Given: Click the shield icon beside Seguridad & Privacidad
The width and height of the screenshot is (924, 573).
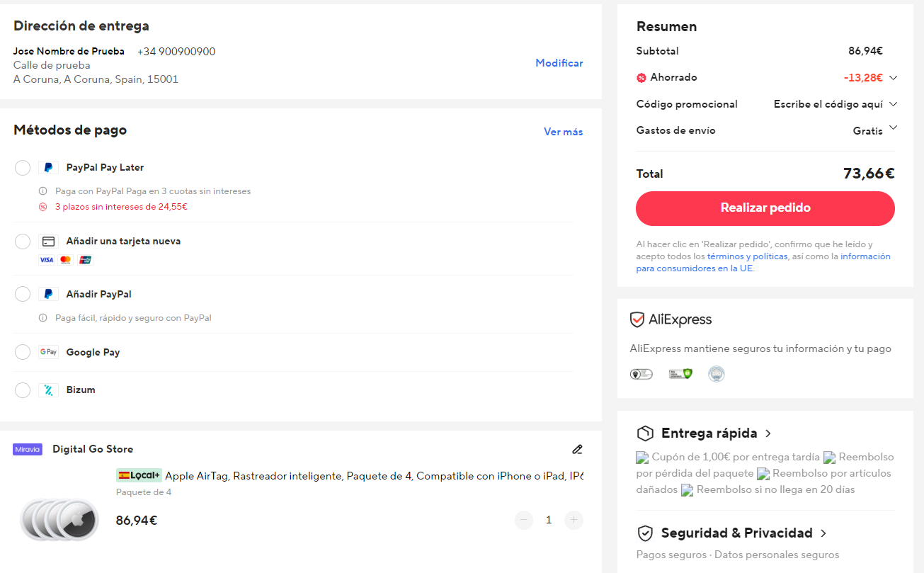Looking at the screenshot, I should 645,533.
